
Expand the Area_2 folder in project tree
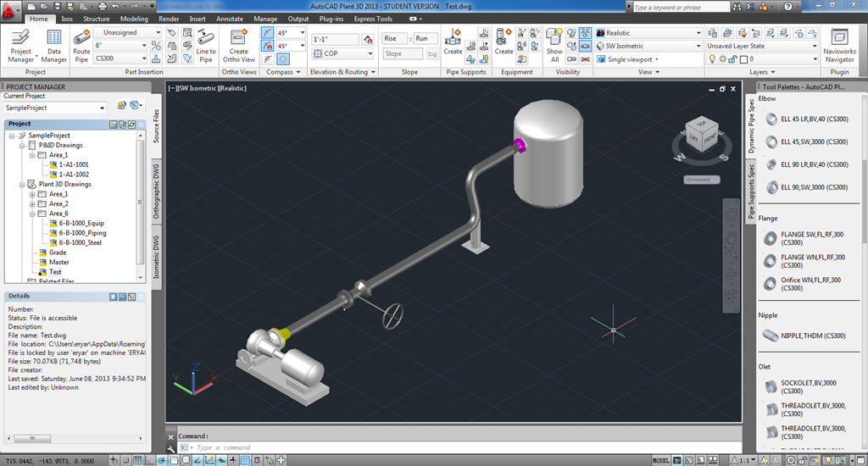click(32, 203)
